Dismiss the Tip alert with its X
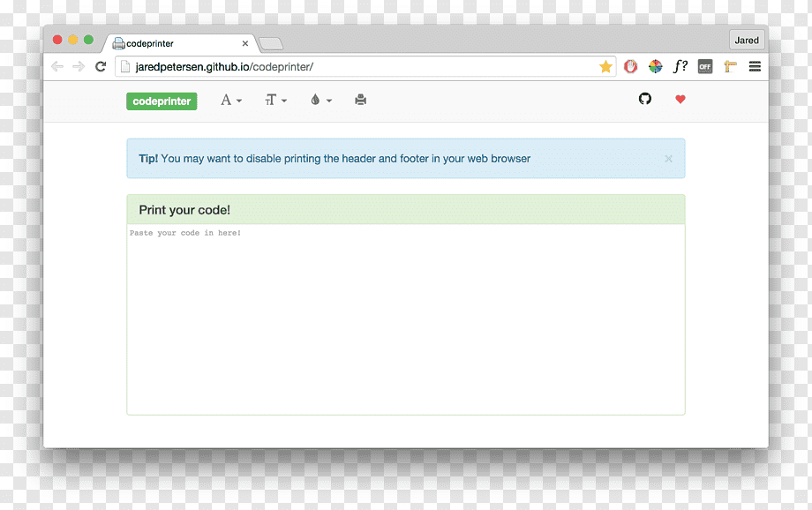 coord(668,159)
